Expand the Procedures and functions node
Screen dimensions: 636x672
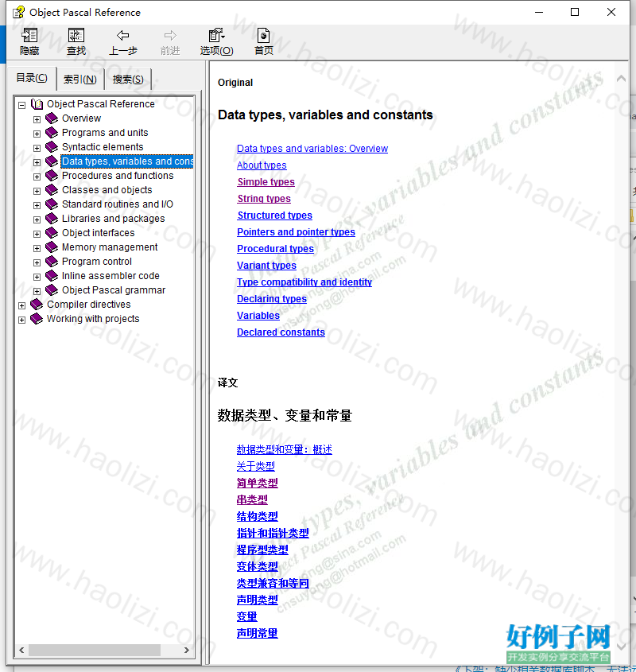pos(37,177)
